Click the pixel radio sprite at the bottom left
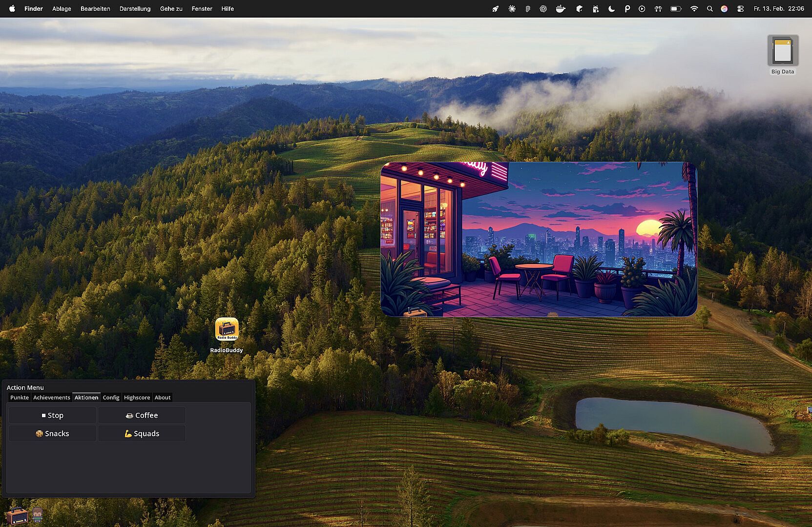Screen dimensions: 812x527 pos(17,515)
